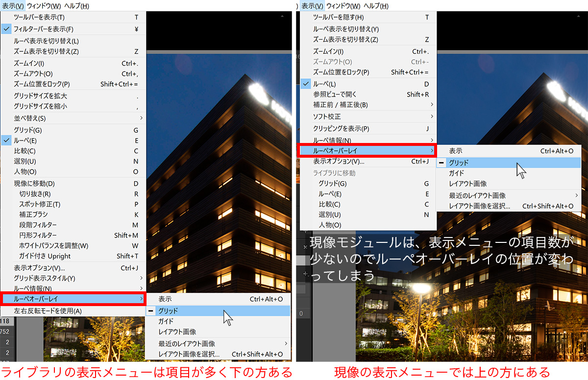Image resolution: width=588 pixels, height=380 pixels.
Task: Expand 並べ替え(S) submenu
Action: (x=29, y=118)
